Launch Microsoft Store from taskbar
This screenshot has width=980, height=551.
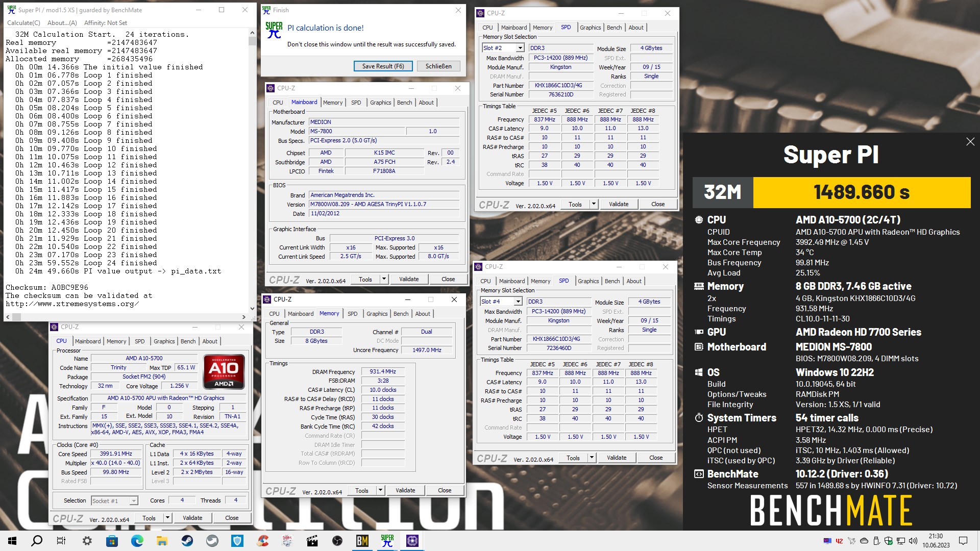point(112,541)
